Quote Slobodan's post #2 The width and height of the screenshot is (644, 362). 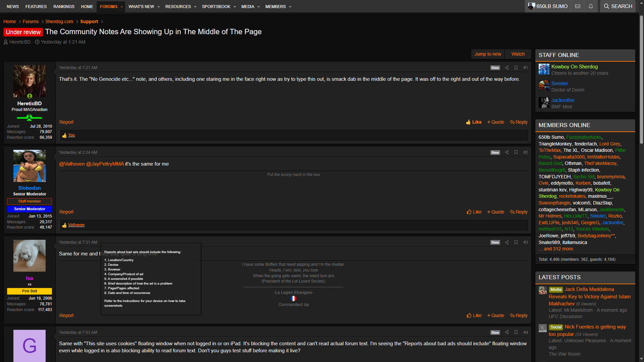pos(496,212)
